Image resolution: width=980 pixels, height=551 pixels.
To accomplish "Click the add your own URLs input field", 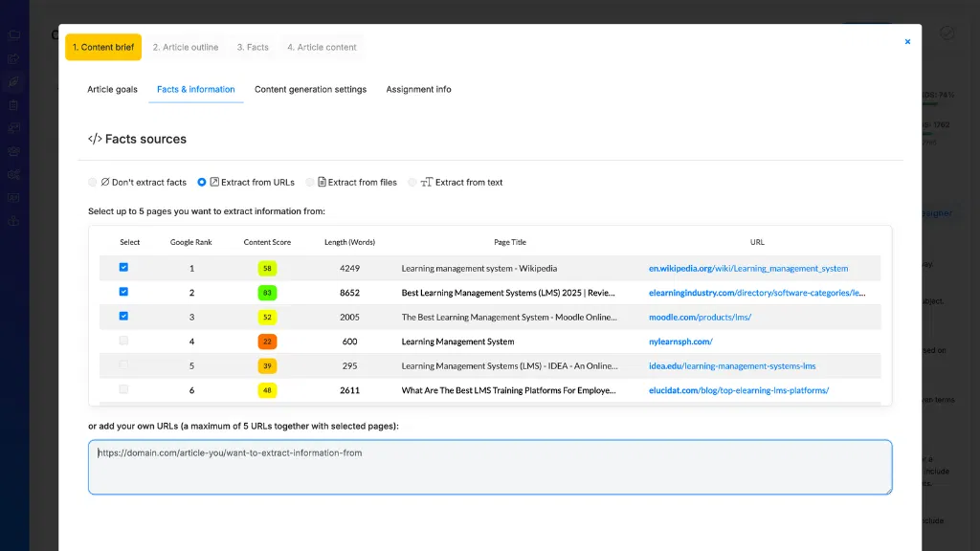I will click(489, 467).
